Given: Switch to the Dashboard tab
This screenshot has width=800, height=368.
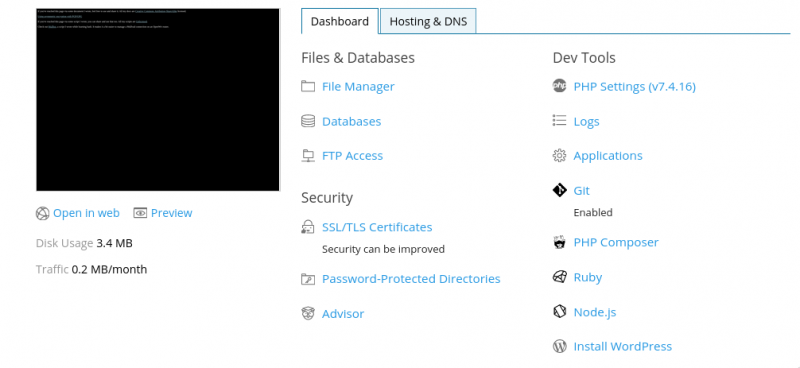Looking at the screenshot, I should point(340,21).
